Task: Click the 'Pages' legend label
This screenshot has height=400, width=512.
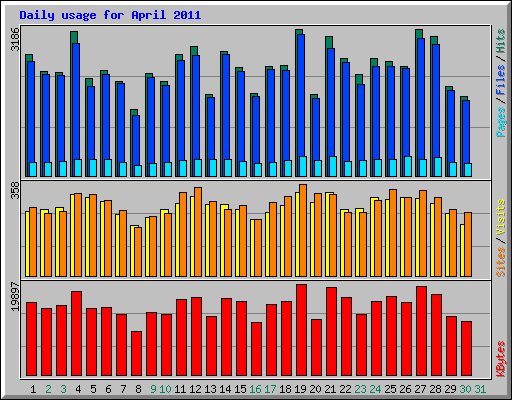Action: (501, 122)
